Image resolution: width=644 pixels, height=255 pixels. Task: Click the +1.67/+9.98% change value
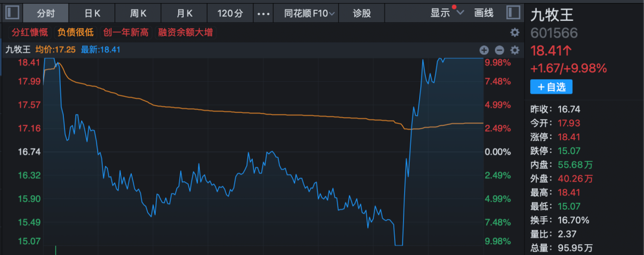[x=568, y=68]
